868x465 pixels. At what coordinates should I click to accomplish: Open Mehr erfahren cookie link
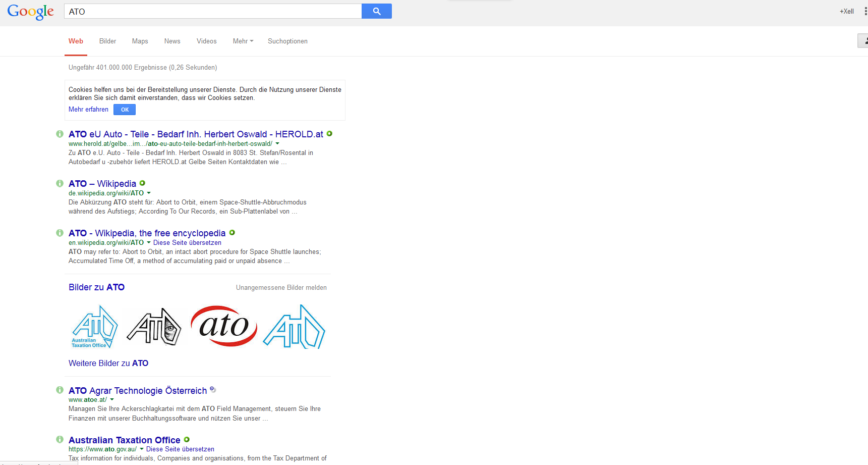click(88, 110)
